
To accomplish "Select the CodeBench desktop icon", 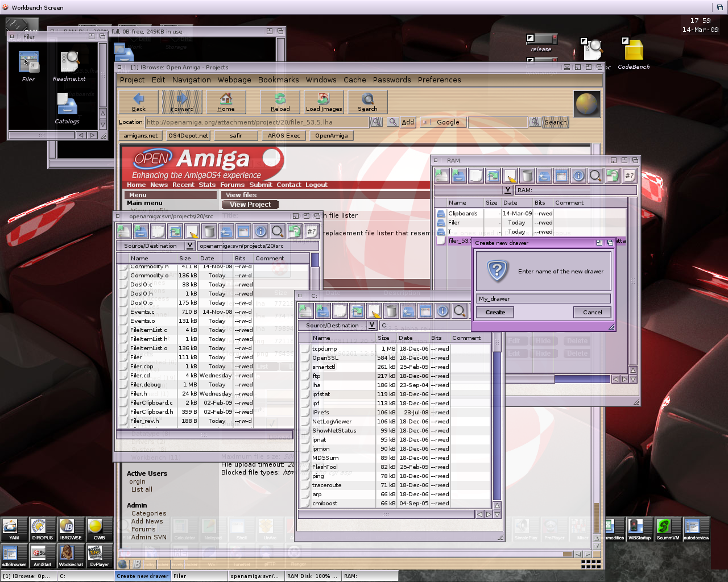I will [x=634, y=55].
